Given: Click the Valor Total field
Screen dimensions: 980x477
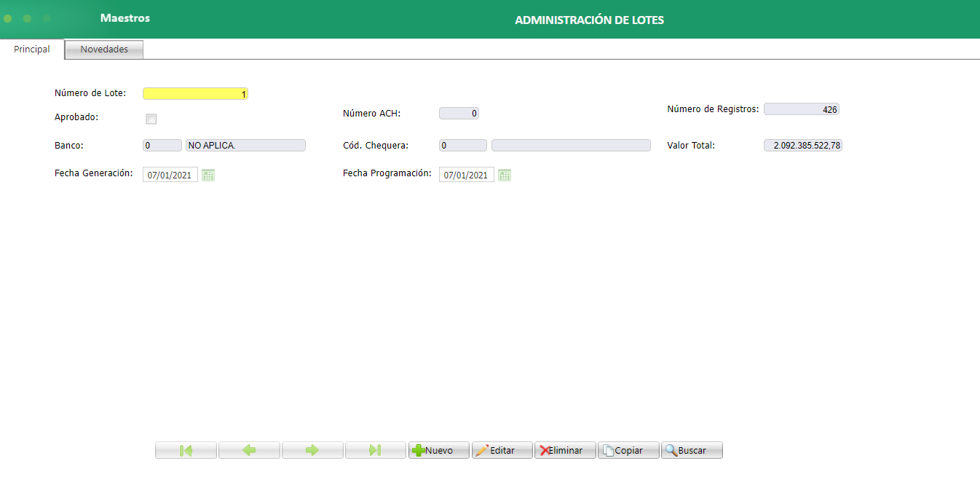Looking at the screenshot, I should coord(803,145).
